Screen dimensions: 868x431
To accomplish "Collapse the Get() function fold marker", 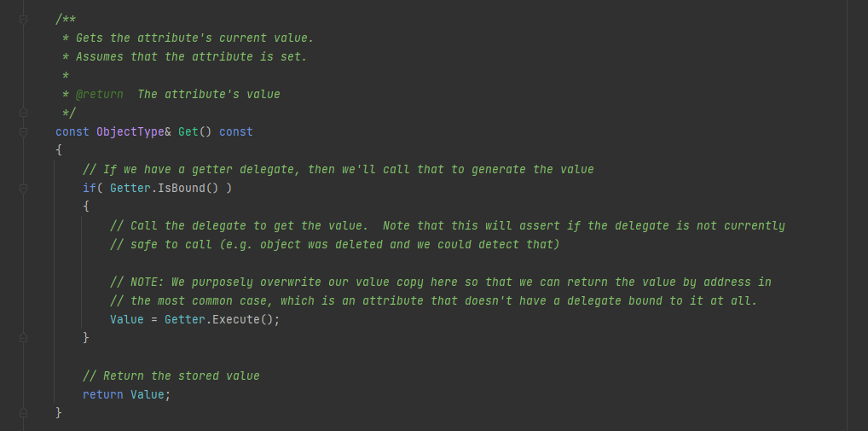I will click(x=24, y=131).
